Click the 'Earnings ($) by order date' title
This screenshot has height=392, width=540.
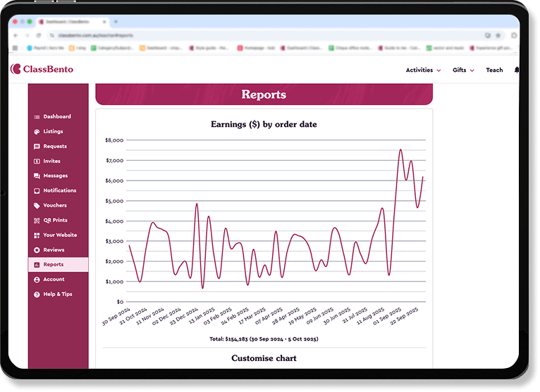(264, 124)
